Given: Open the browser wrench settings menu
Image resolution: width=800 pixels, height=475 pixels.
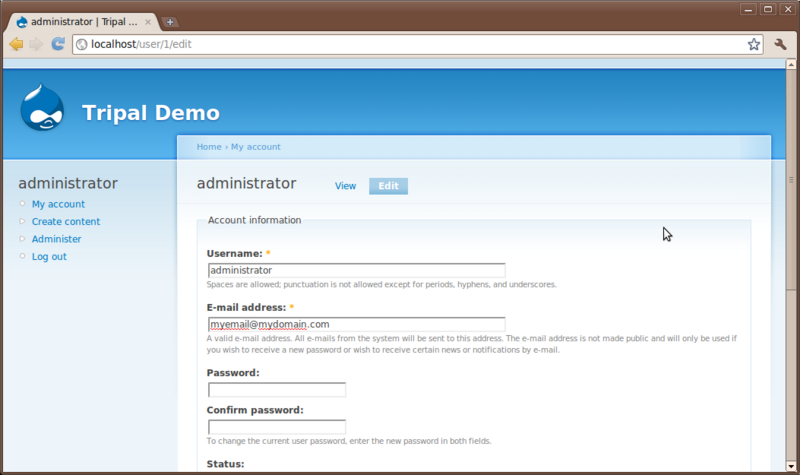Looking at the screenshot, I should [x=780, y=44].
